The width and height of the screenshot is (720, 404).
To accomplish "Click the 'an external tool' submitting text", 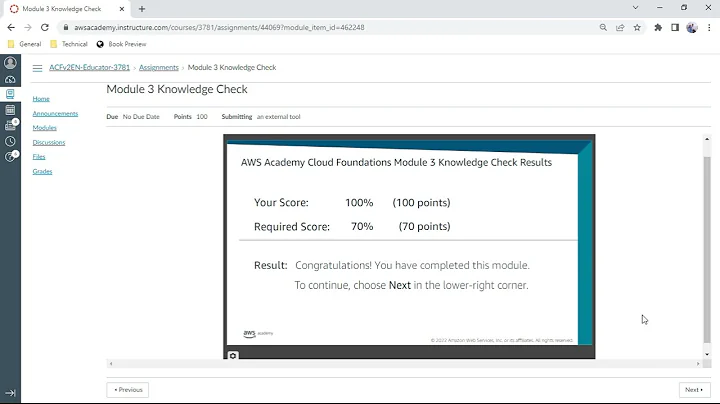I will [278, 117].
